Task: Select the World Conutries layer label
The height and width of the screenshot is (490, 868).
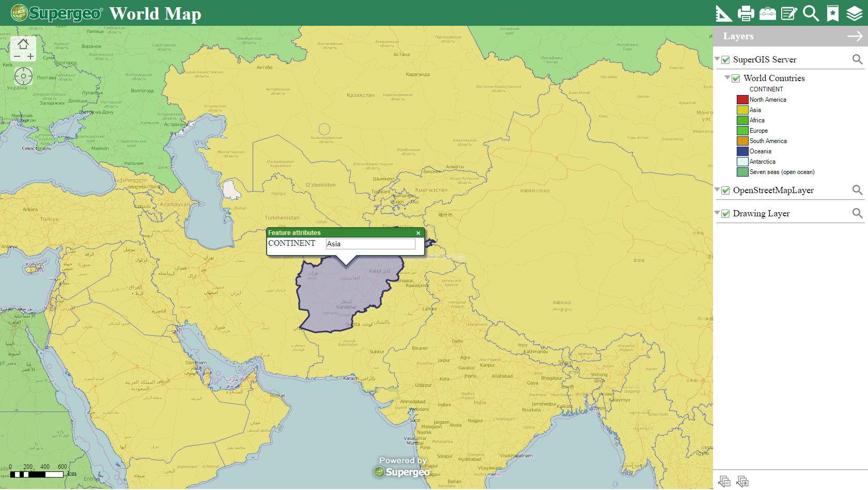Action: 774,78
